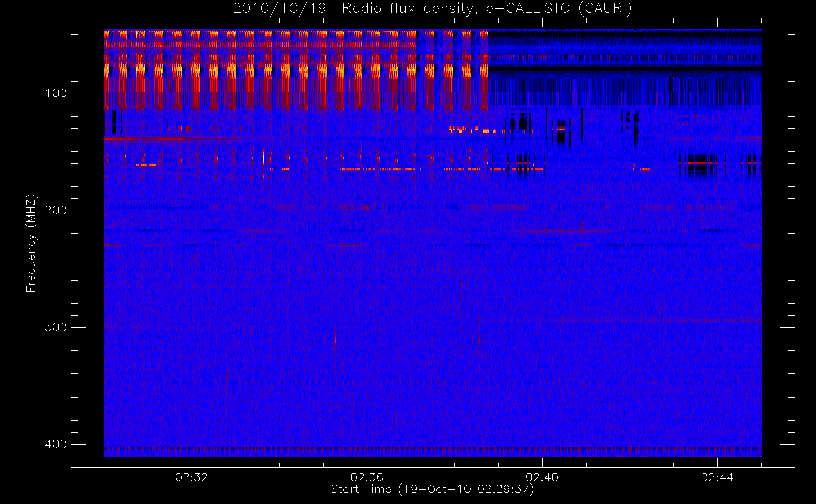Click the 400 MHz tick label

[x=55, y=444]
